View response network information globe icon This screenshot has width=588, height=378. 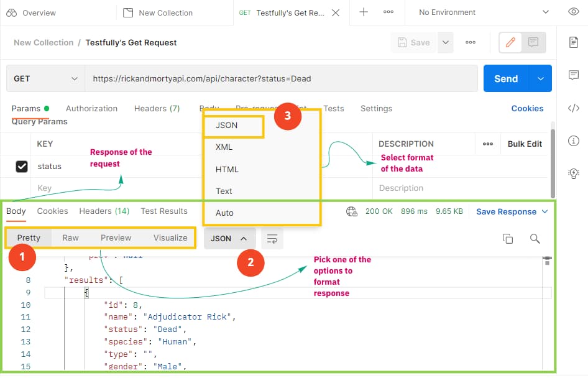[352, 211]
